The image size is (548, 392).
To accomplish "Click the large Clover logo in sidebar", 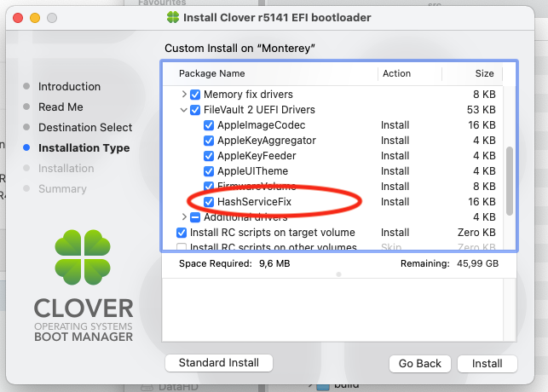I will tap(83, 257).
